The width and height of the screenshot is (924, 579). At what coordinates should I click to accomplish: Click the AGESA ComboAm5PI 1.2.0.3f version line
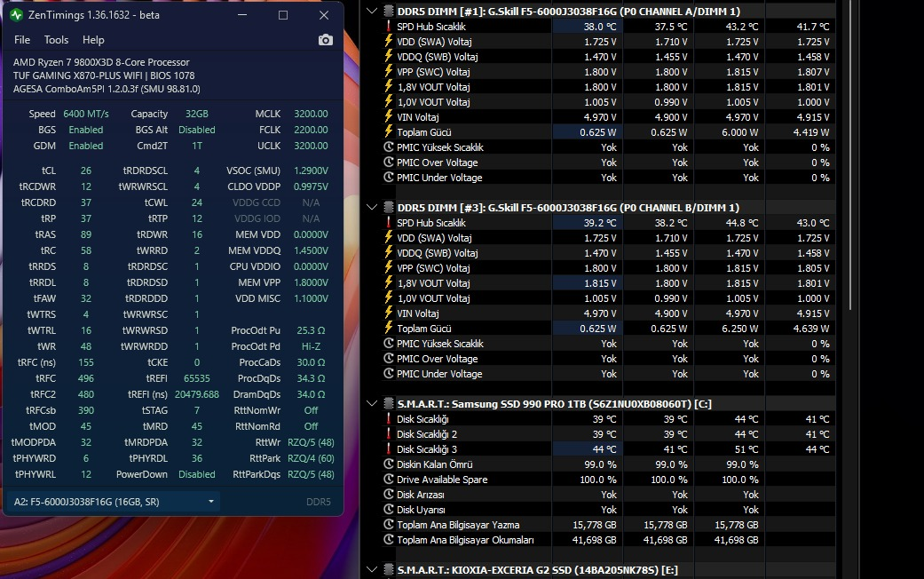107,89
